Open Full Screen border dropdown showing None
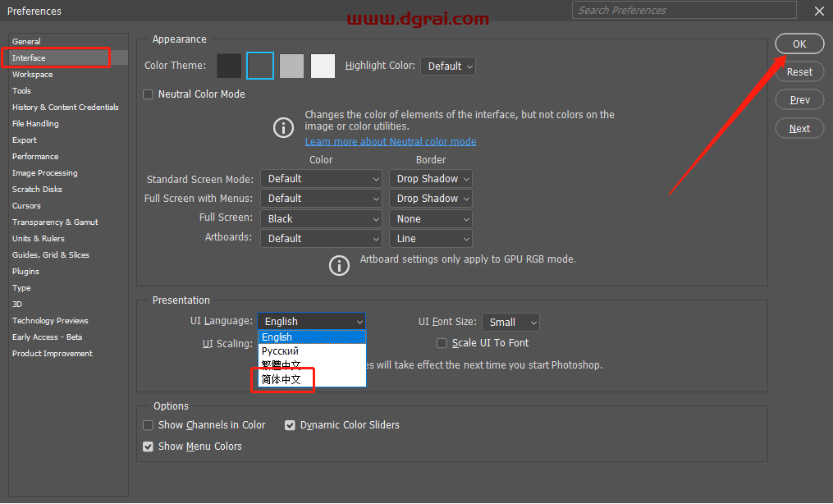Image resolution: width=833 pixels, height=504 pixels. pyautogui.click(x=431, y=219)
